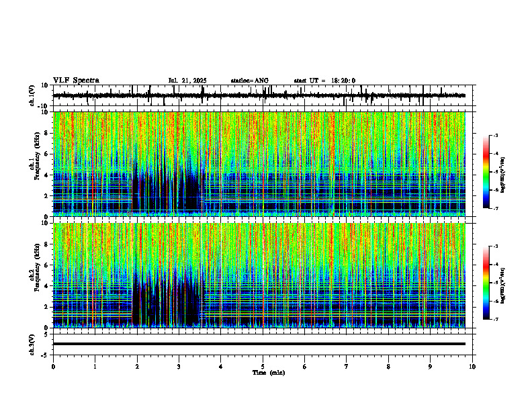Click time axis tick label "6"

coord(305,367)
